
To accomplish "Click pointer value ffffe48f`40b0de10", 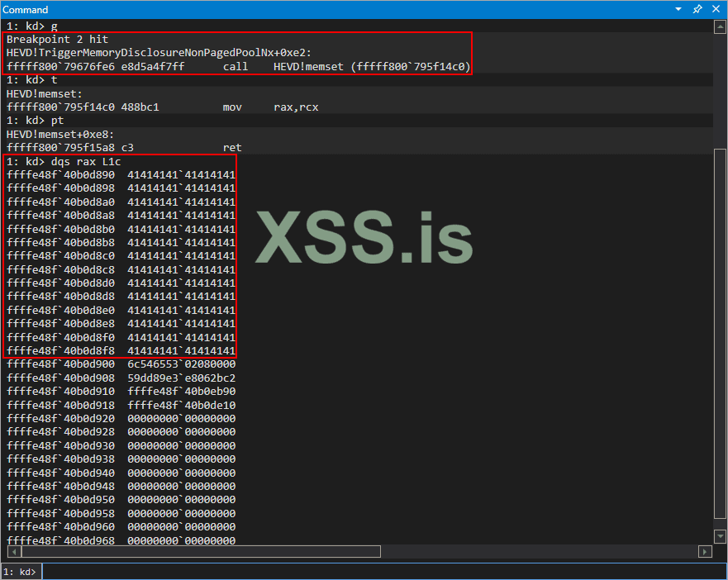I will tap(182, 405).
